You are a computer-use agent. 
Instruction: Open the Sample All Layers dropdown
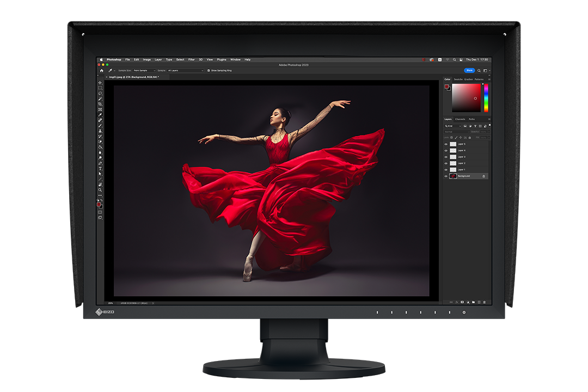tap(185, 70)
